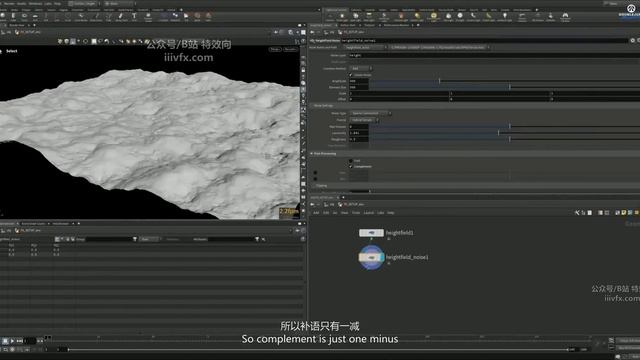Select the Metaball shelf tool
The height and width of the screenshot is (360, 640).
click(175, 16)
